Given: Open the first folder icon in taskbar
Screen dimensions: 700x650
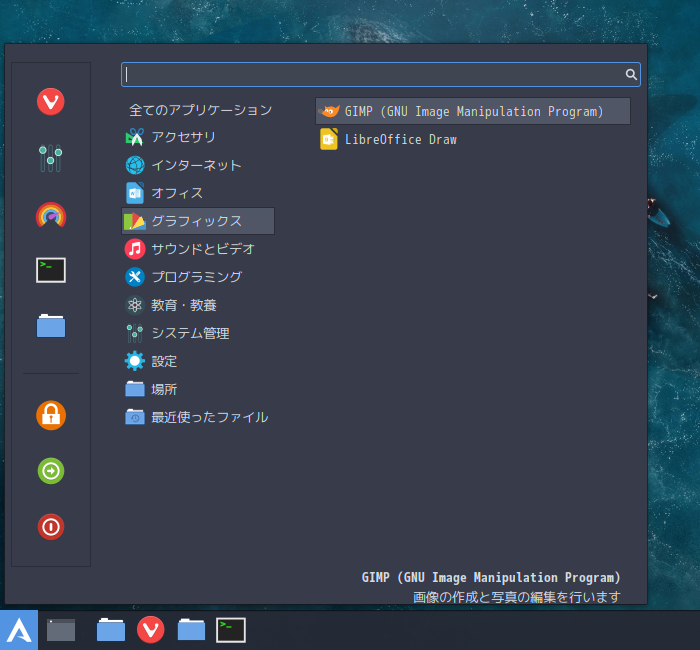Looking at the screenshot, I should 111,630.
